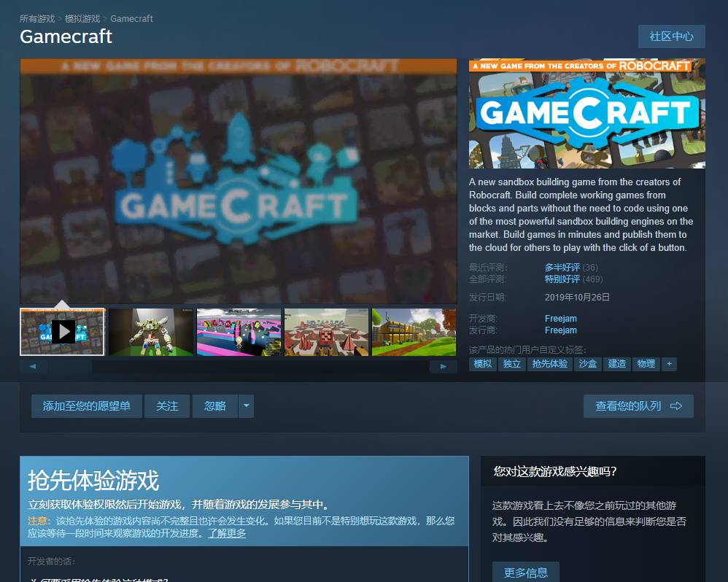Go to 模拟游戏 breadcrumb

(x=82, y=18)
